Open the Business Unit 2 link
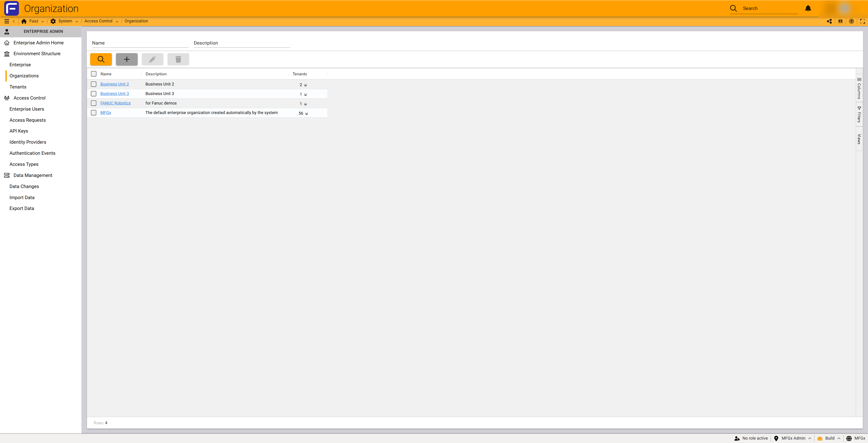This screenshot has width=868, height=443. coord(115,84)
